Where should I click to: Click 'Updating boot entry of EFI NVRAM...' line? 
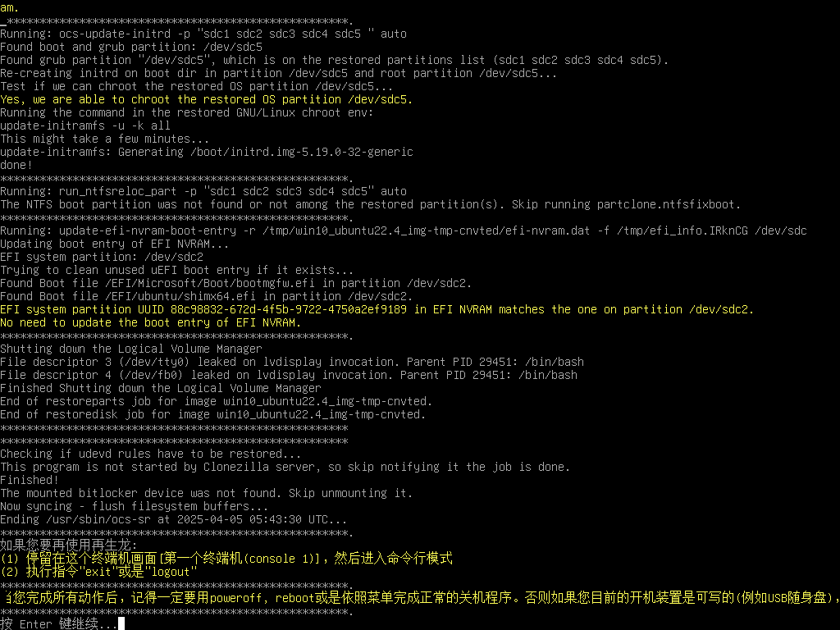pyautogui.click(x=115, y=244)
